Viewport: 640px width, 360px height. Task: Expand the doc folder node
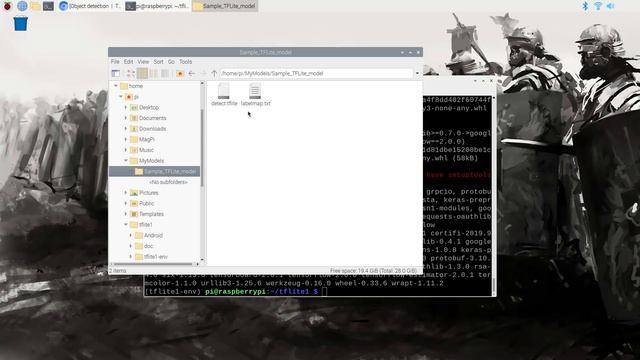(131, 246)
